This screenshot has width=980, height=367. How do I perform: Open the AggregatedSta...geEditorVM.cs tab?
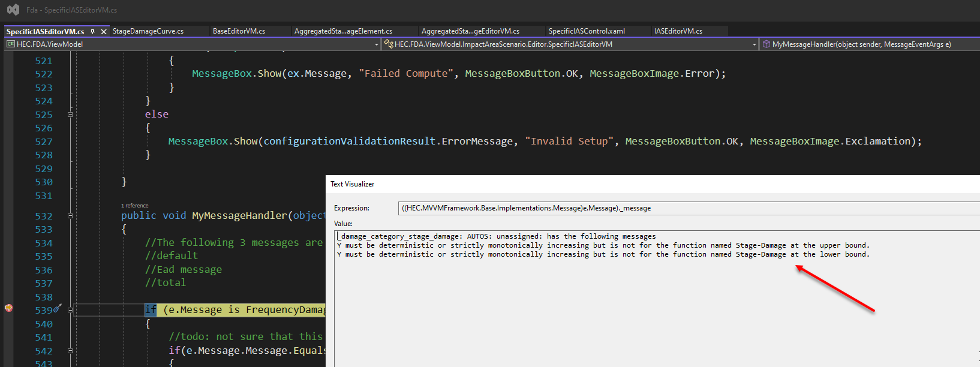[x=470, y=31]
